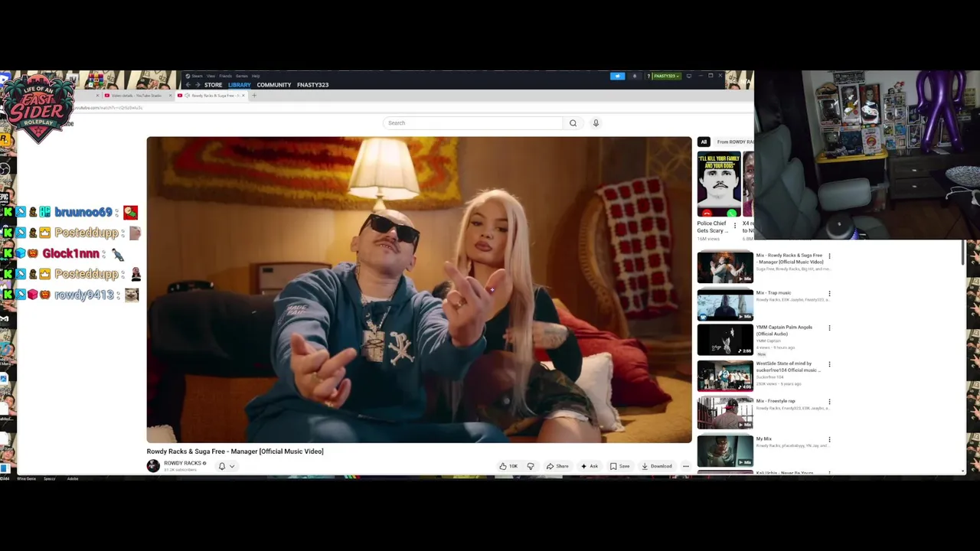Viewport: 980px width, 551px height.
Task: Open options for YMM Captain Palm Angels
Action: pyautogui.click(x=829, y=328)
